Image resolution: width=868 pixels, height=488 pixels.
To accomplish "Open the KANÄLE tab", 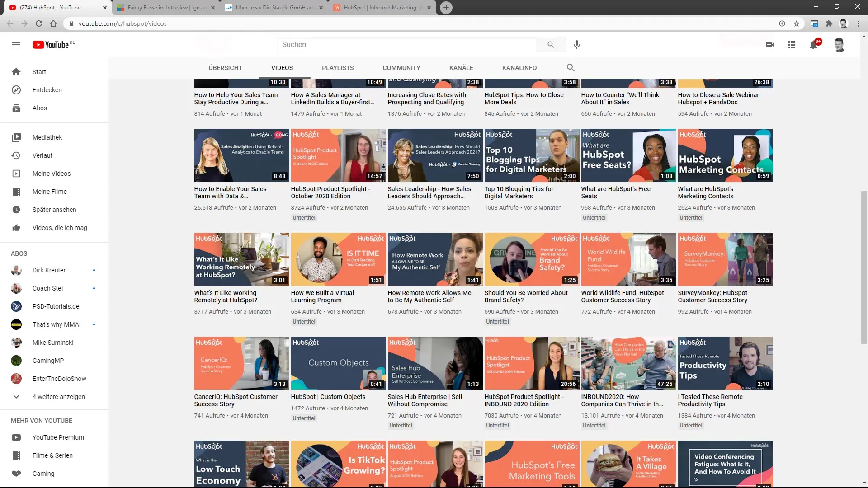I will point(461,68).
